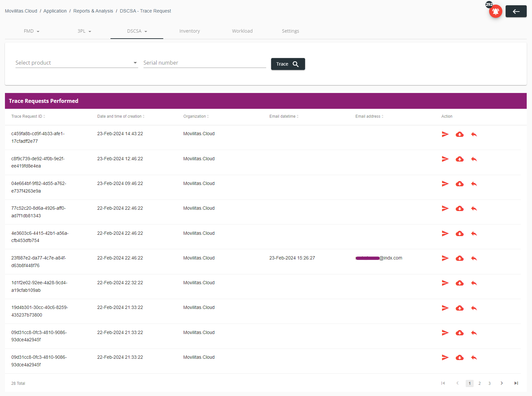Click reply arrow for 4e3603c6 row

click(x=474, y=233)
